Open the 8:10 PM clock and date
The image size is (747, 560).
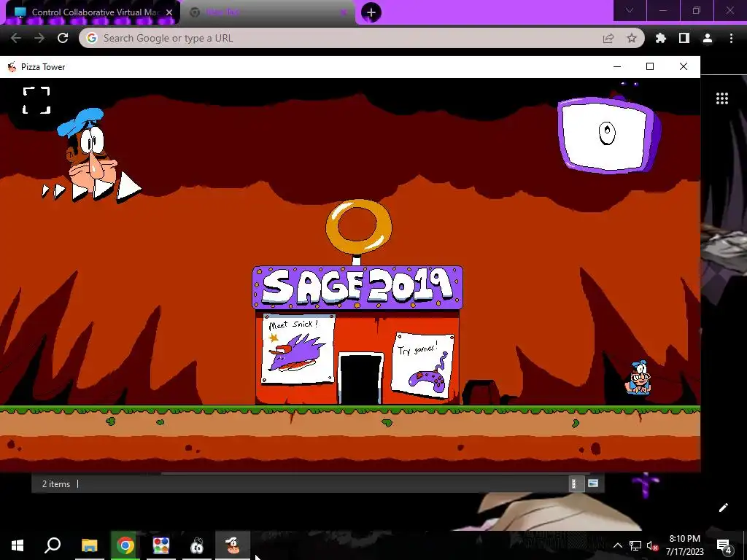(684, 545)
